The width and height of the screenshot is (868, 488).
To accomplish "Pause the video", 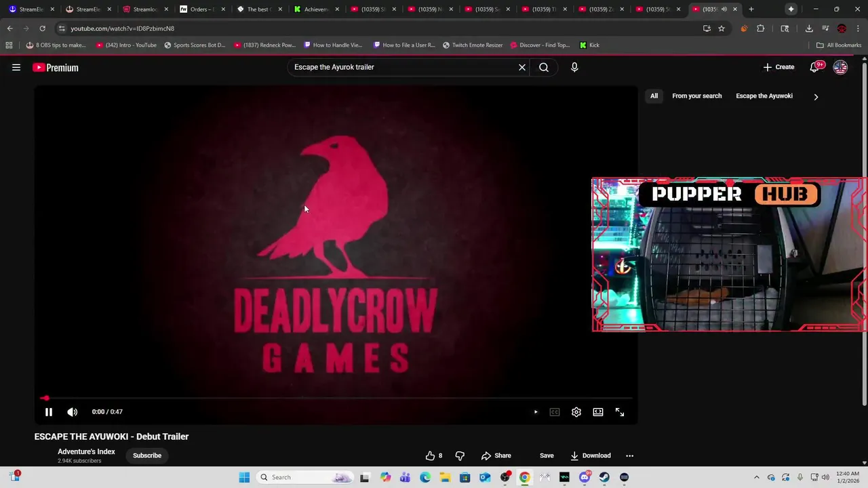I will [x=49, y=412].
